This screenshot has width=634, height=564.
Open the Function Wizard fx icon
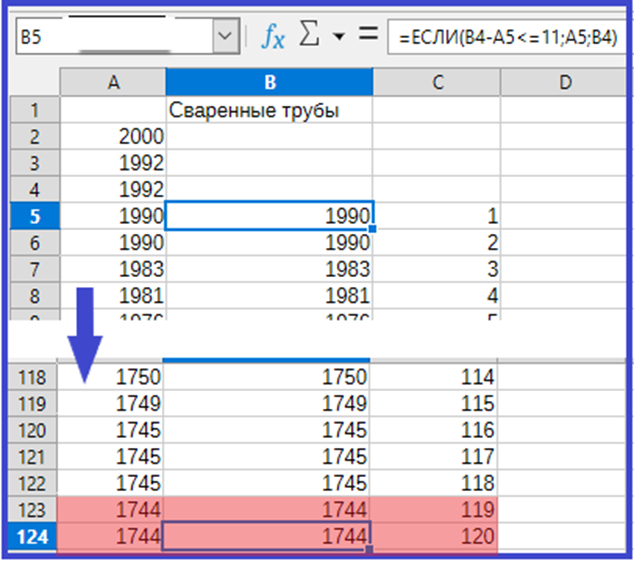(x=273, y=37)
